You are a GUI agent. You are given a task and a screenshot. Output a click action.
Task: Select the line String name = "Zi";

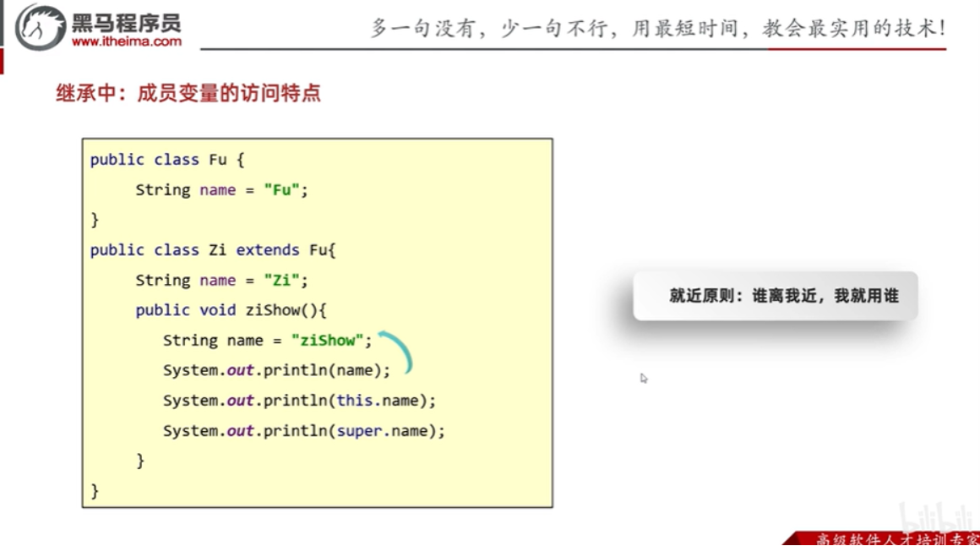click(222, 281)
